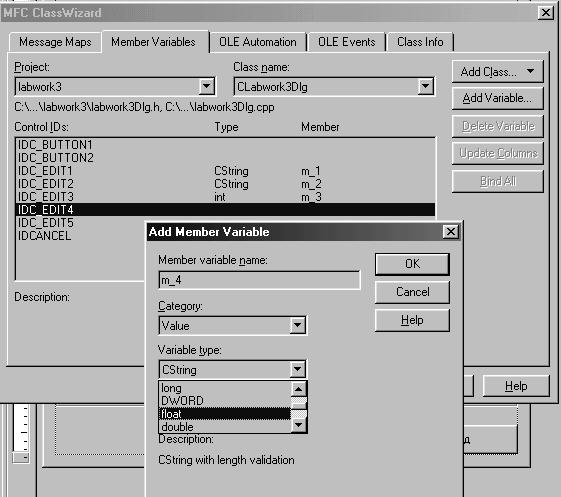Select IDC_BUTTON2 in the Control IDs list
This screenshot has width=561, height=497.
(225, 158)
